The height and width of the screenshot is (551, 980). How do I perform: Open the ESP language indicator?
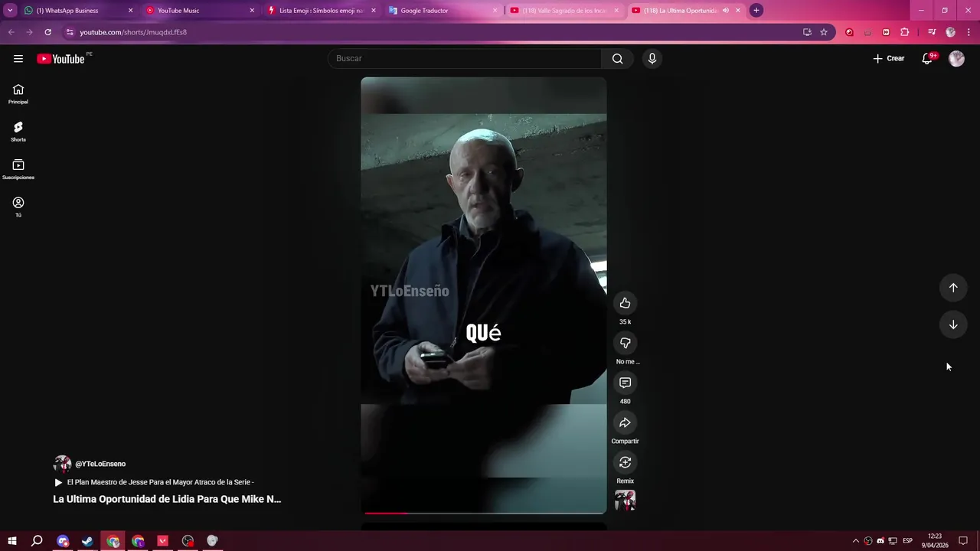coord(907,541)
